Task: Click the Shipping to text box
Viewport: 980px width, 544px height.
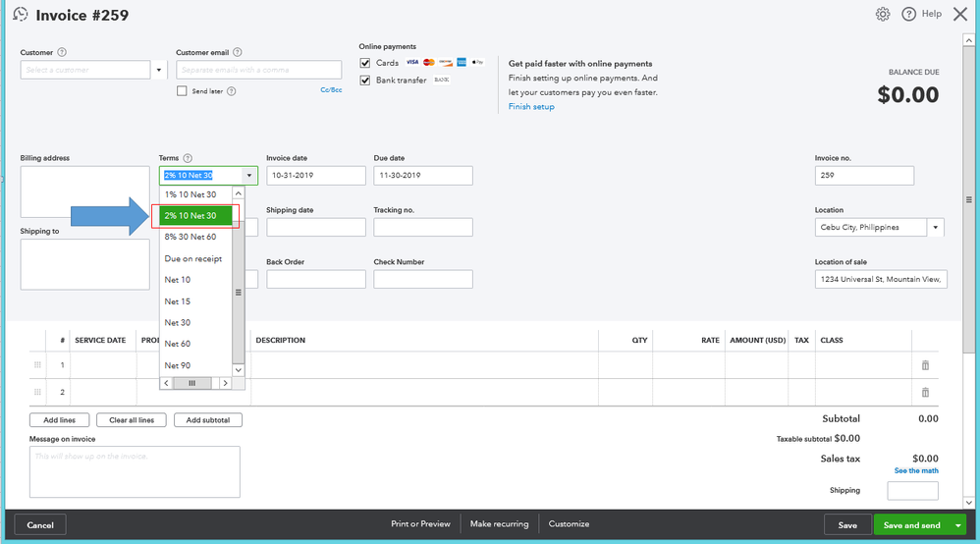Action: pos(85,264)
